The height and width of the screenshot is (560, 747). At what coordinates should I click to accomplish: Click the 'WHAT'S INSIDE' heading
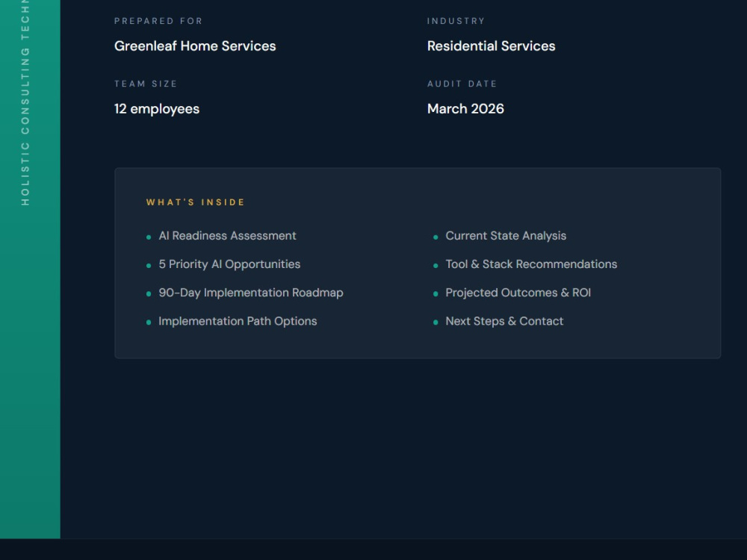tap(195, 202)
